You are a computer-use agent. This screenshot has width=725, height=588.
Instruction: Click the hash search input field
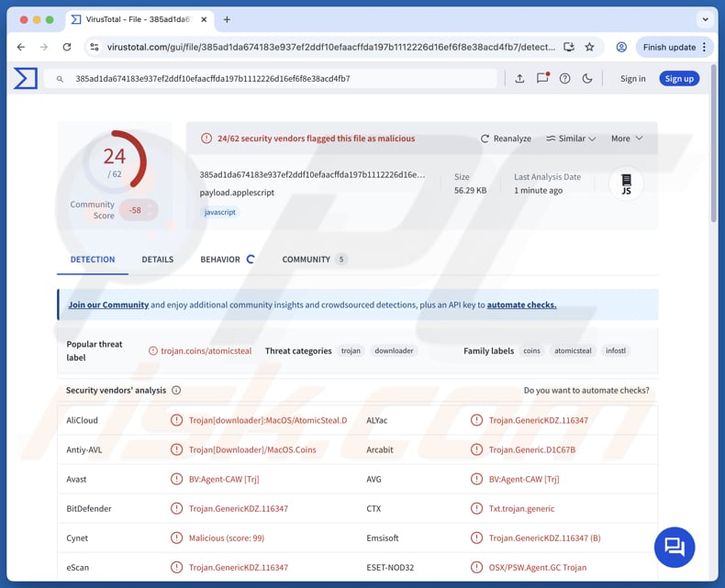(x=275, y=79)
